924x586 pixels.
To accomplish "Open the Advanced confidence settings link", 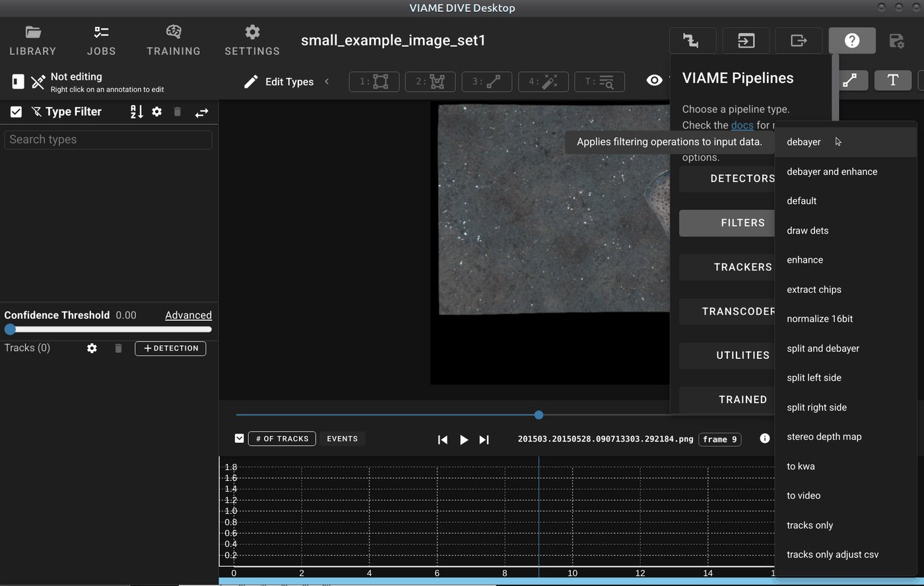I will coord(188,315).
